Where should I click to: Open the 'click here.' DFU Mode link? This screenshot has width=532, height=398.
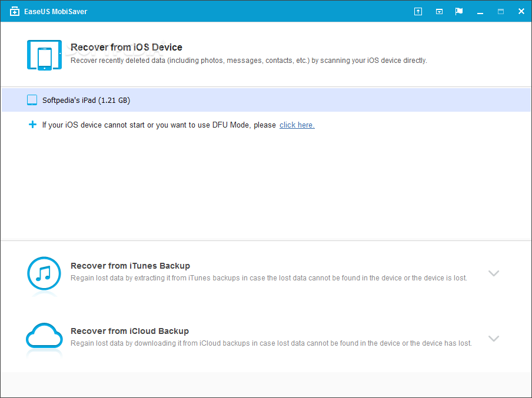[297, 125]
